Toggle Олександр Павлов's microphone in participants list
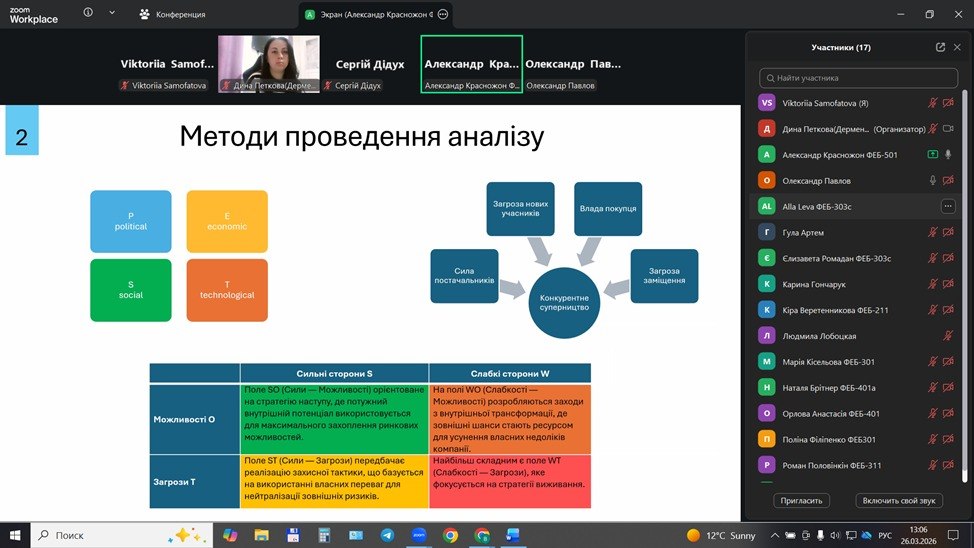974x548 pixels. tap(933, 180)
